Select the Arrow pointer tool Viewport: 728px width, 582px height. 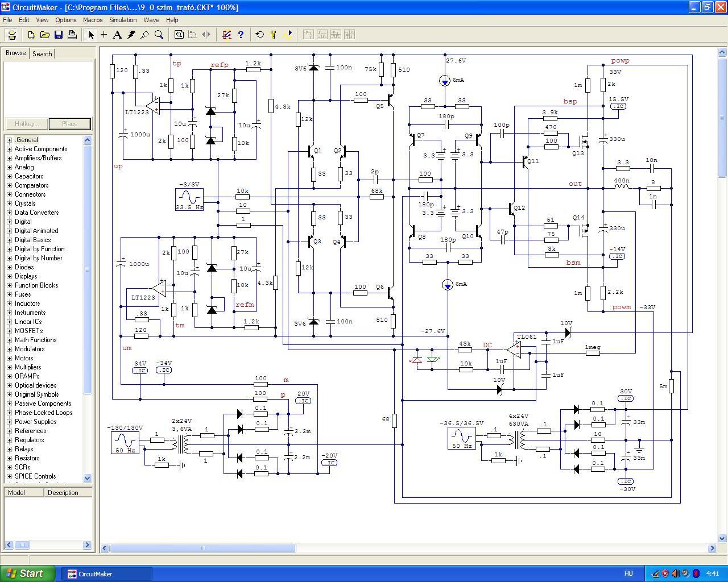90,35
